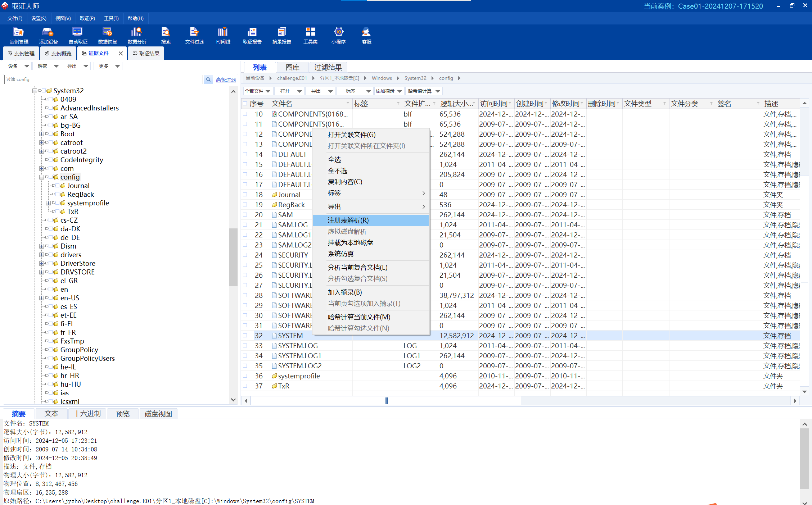Screen dimensions: 812x505
Task: Click the summary panel vertical scrollbar thumb
Action: click(804, 459)
